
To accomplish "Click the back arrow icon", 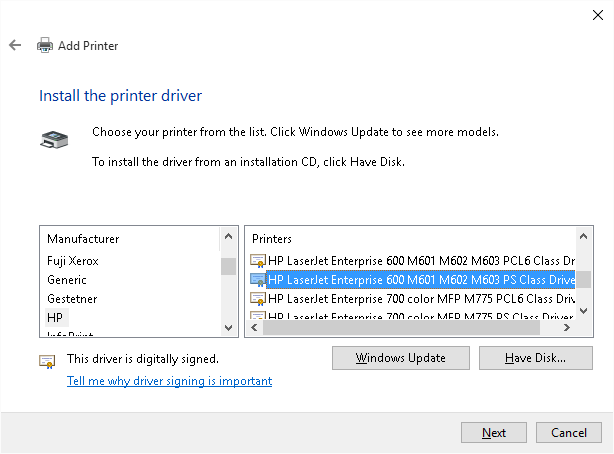I will pyautogui.click(x=15, y=45).
